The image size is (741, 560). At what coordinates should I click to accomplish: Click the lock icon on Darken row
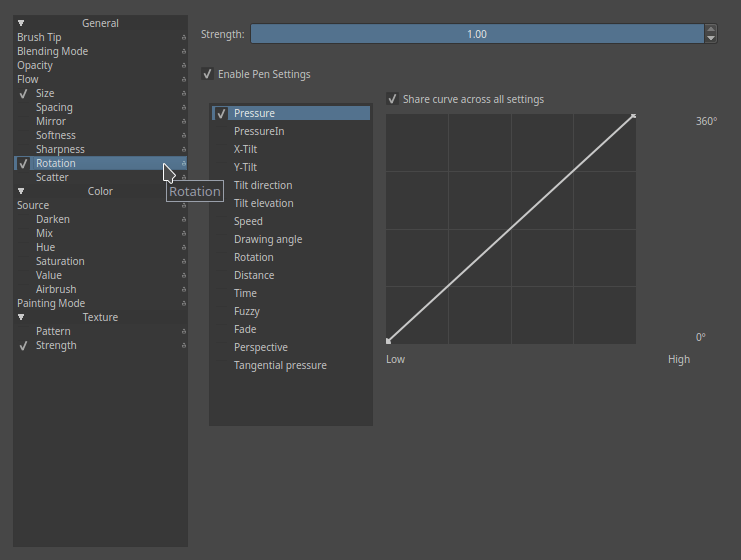pyautogui.click(x=184, y=220)
